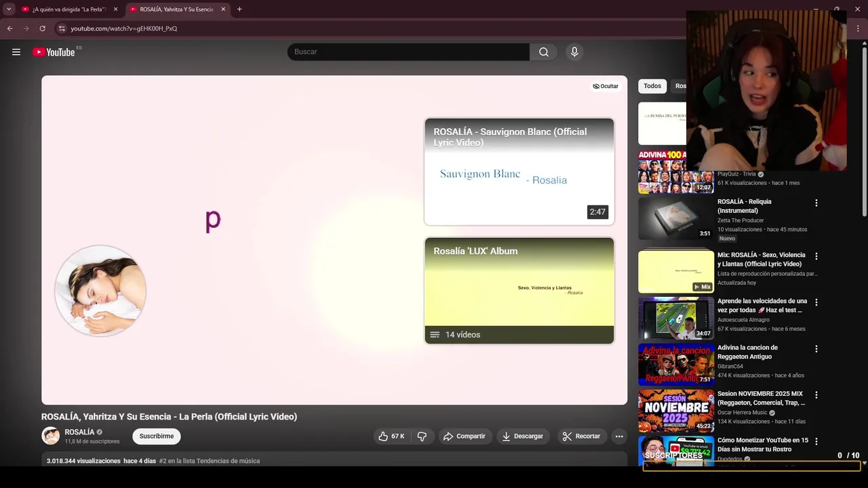Viewport: 868px width, 488px height.
Task: Open the tab search dropdown arrow
Action: point(9,9)
